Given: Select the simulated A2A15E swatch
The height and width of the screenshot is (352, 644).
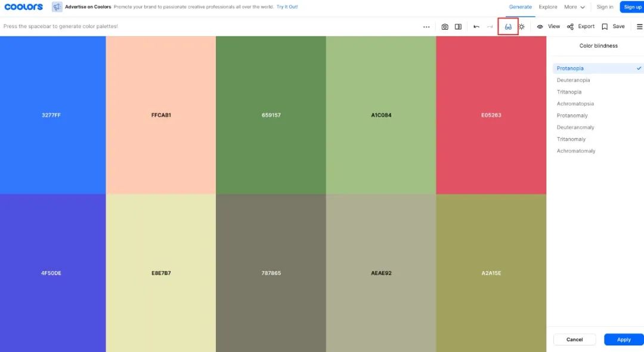Looking at the screenshot, I should click(x=491, y=273).
